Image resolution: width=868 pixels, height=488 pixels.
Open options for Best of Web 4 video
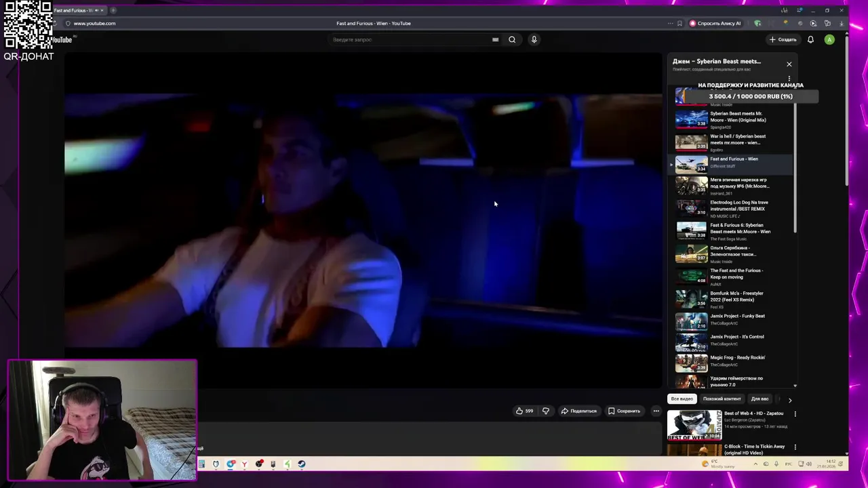pyautogui.click(x=795, y=413)
